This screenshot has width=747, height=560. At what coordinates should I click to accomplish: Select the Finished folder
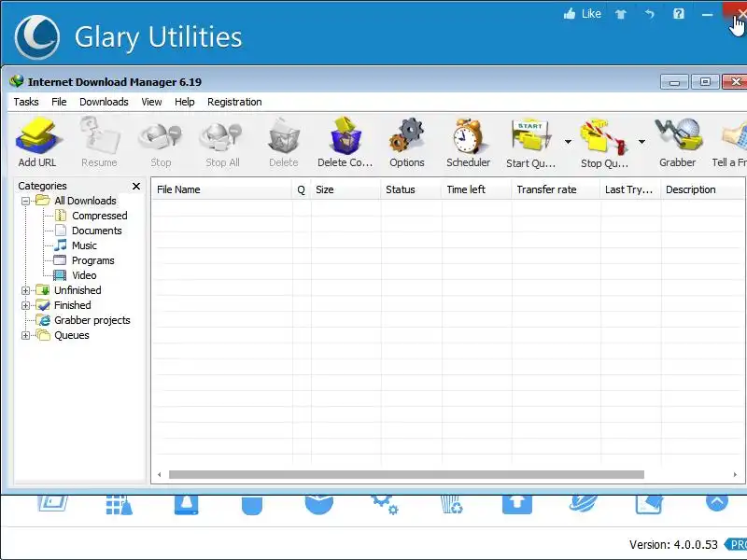pos(73,305)
